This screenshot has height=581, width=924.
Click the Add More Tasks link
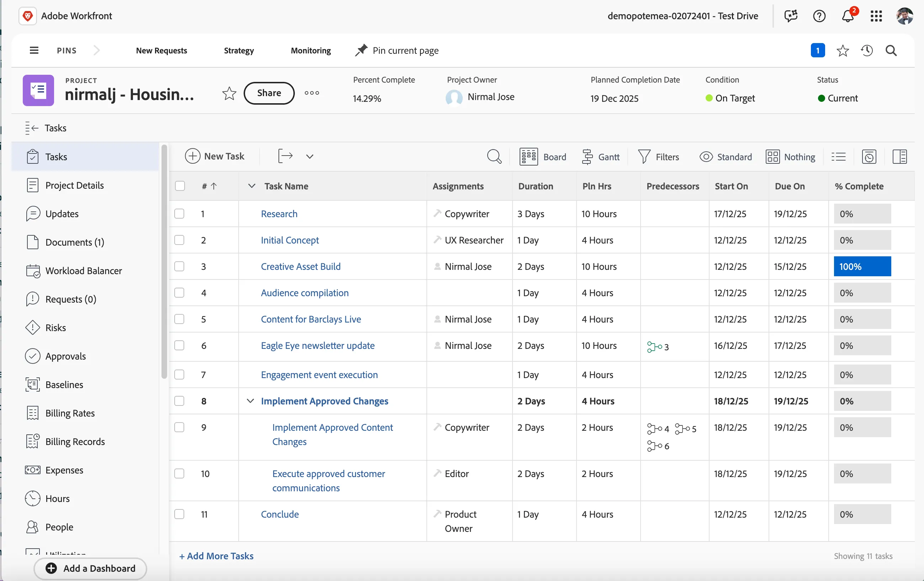(x=217, y=556)
